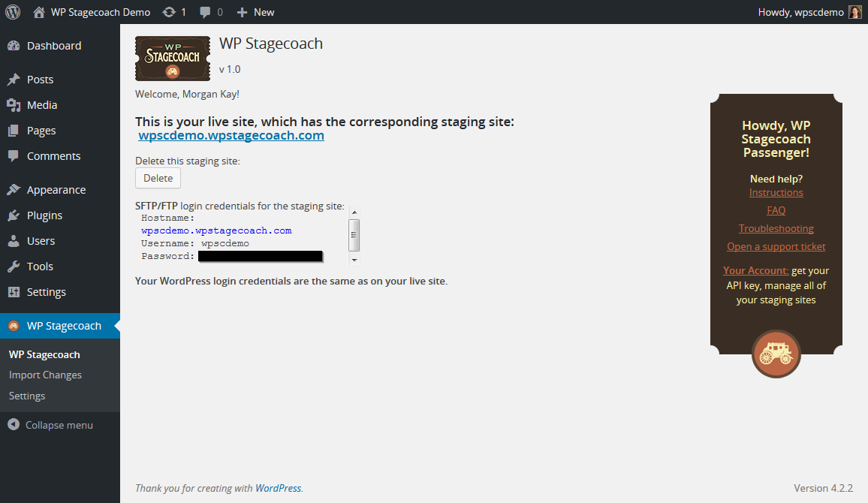
Task: Open the FAQ link
Action: (x=776, y=210)
